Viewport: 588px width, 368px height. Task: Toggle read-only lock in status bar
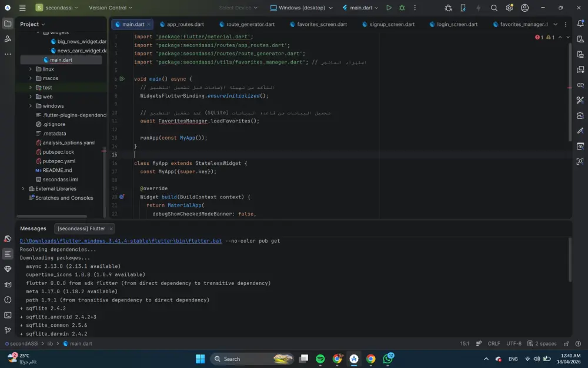click(566, 344)
